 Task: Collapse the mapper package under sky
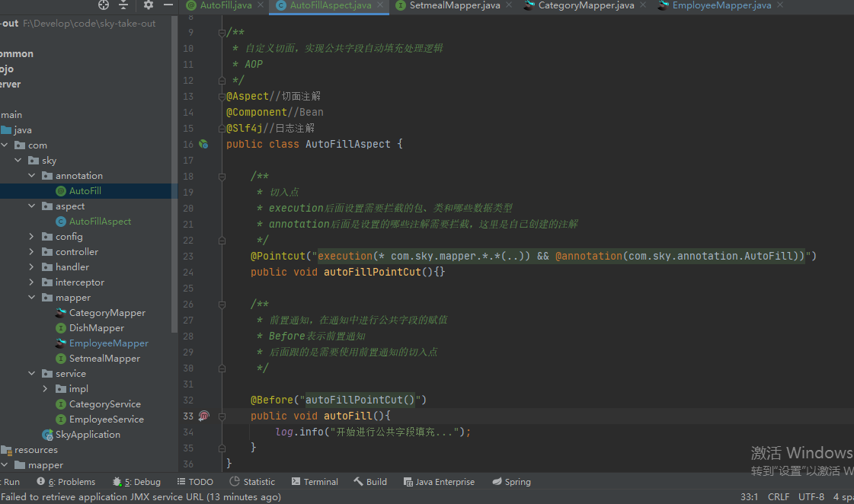point(31,297)
